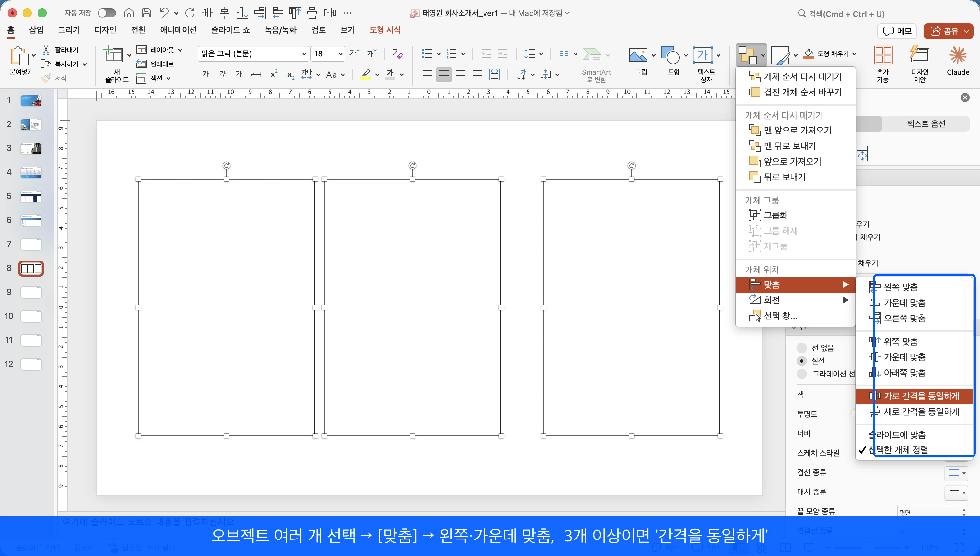Choose 세로 간격을 동일하게 menu item
Image resolution: width=980 pixels, height=556 pixels.
tap(914, 411)
